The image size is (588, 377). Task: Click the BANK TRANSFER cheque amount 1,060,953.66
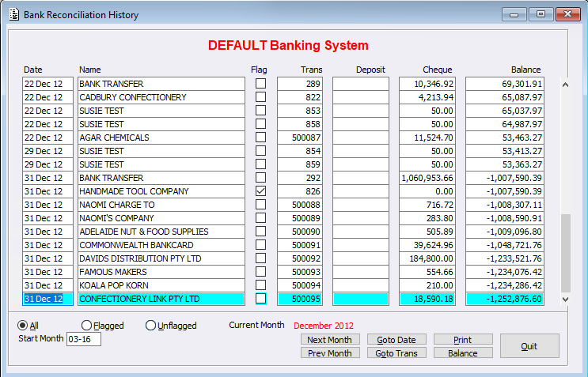[x=427, y=178]
